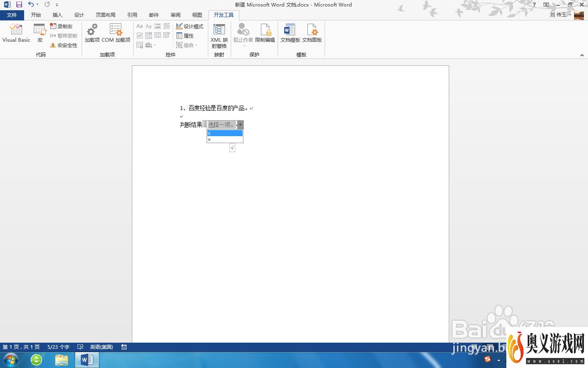Screen dimensions: 588x368
Task: Insert a building block gallery control
Action: tap(167, 26)
